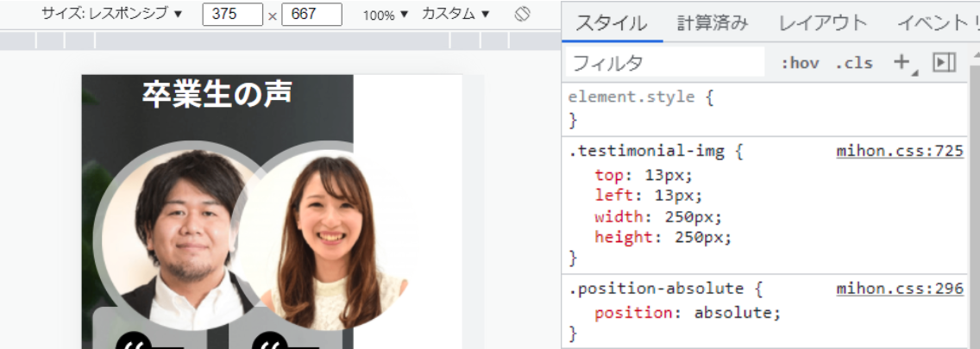The width and height of the screenshot is (980, 349).
Task: Click the element.style selector text
Action: (631, 97)
